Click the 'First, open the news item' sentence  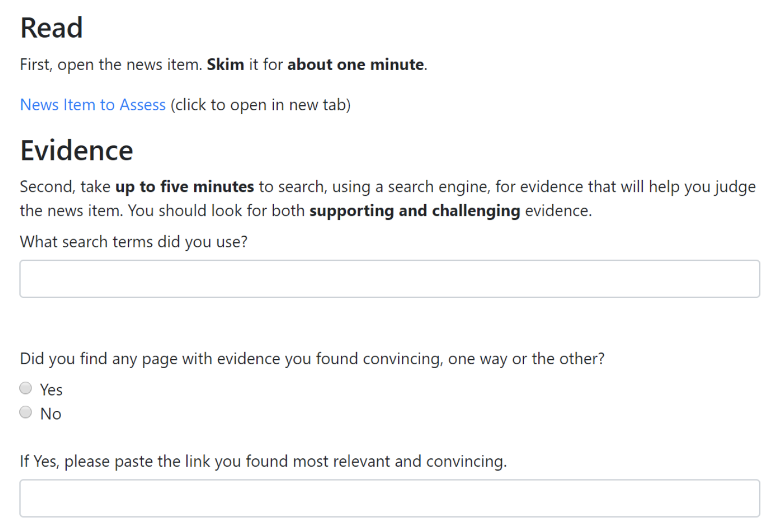111,65
